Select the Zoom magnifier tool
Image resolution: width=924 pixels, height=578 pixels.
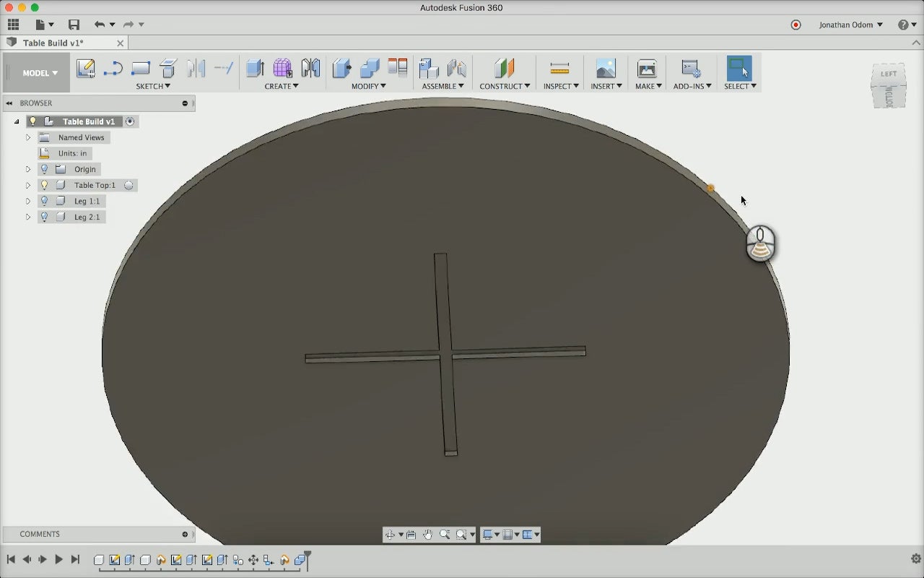(445, 535)
